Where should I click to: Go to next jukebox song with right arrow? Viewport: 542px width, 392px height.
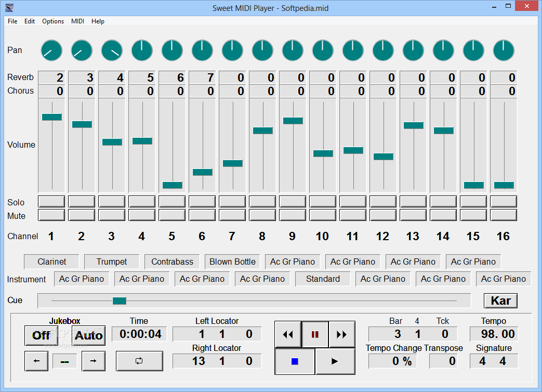[94, 361]
